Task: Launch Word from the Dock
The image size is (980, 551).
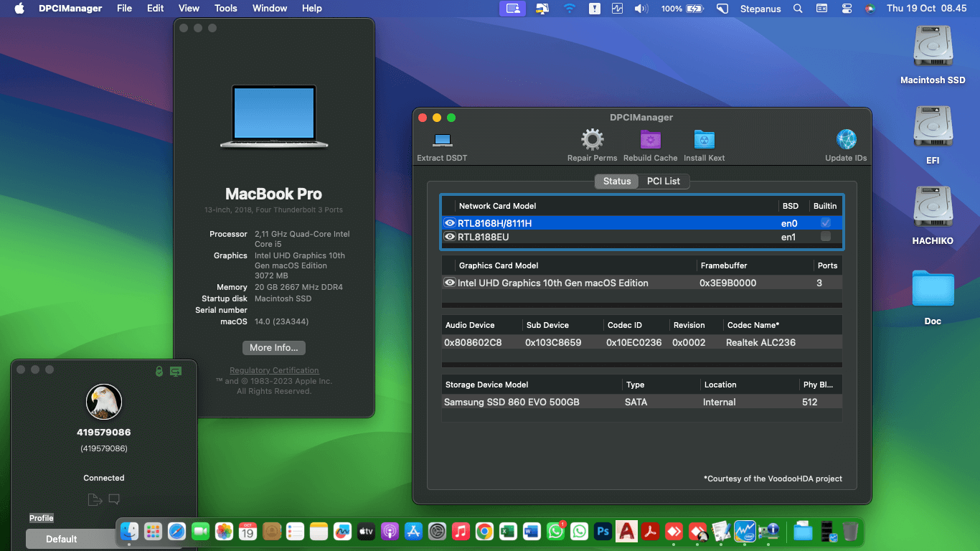Action: 532,532
